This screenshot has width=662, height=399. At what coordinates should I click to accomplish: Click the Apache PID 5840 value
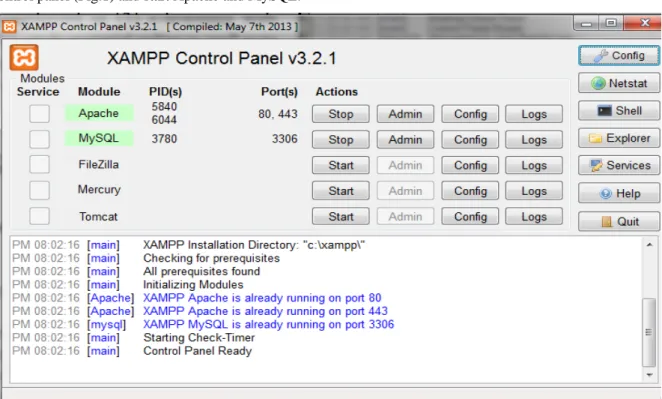pyautogui.click(x=164, y=106)
